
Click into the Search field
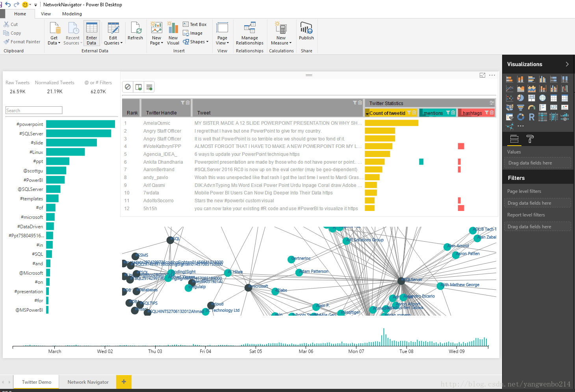click(x=34, y=110)
